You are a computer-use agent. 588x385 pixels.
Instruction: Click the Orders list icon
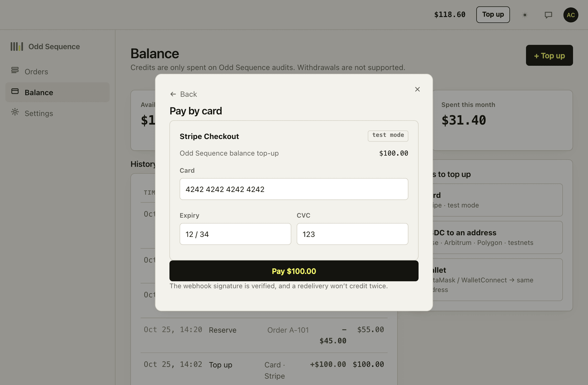15,70
